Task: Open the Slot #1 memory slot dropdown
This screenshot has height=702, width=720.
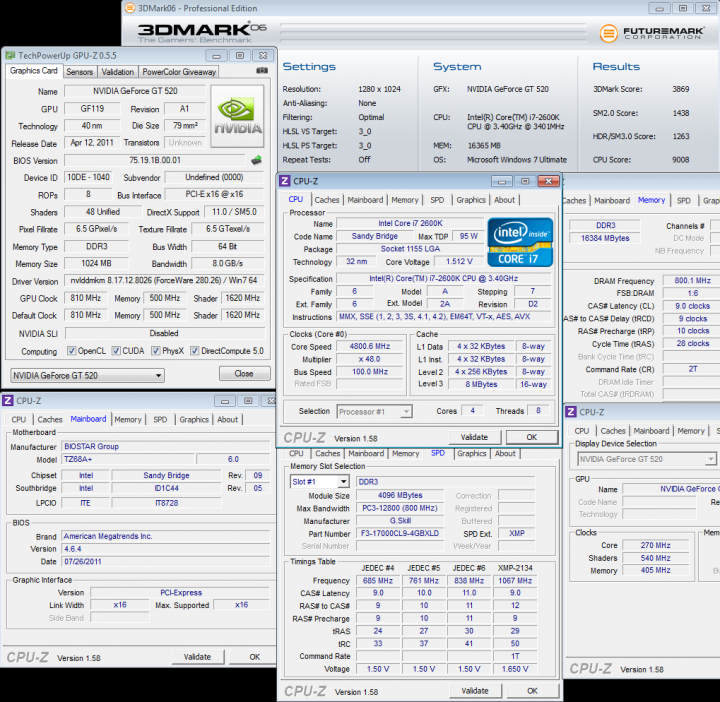Action: (320, 482)
